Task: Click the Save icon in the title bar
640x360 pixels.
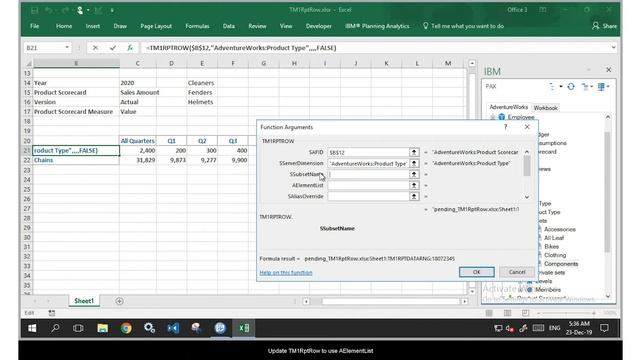Action: click(x=35, y=10)
